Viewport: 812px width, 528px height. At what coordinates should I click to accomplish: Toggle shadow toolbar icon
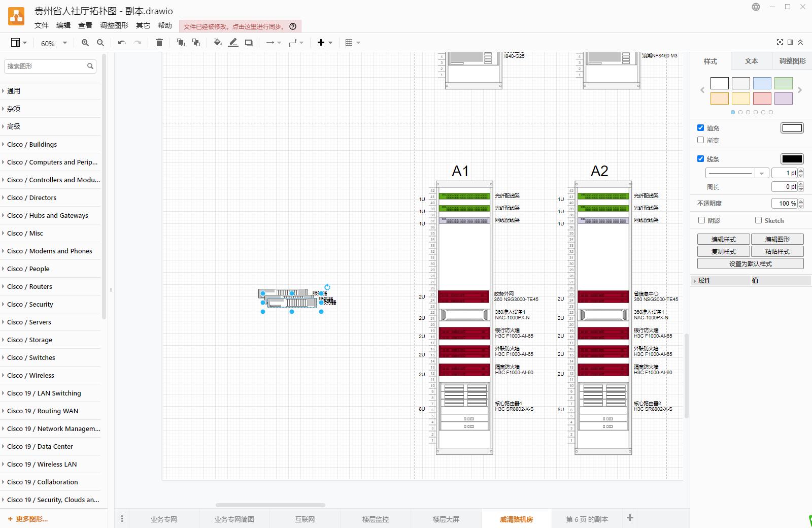[x=249, y=43]
